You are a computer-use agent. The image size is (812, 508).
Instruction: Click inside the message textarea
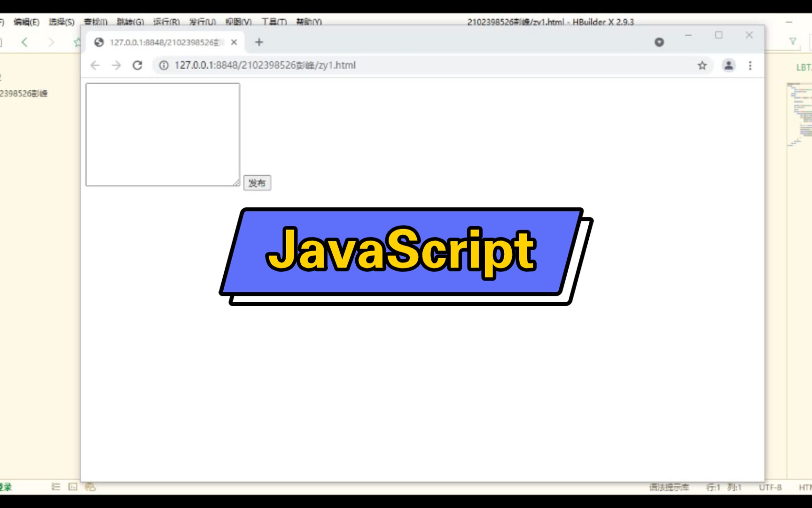tap(163, 135)
